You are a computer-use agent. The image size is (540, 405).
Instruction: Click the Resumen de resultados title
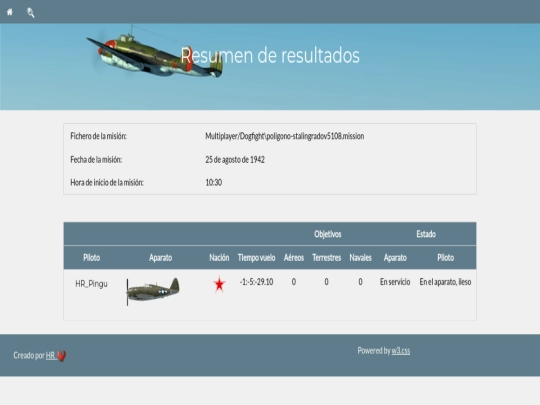pos(270,55)
